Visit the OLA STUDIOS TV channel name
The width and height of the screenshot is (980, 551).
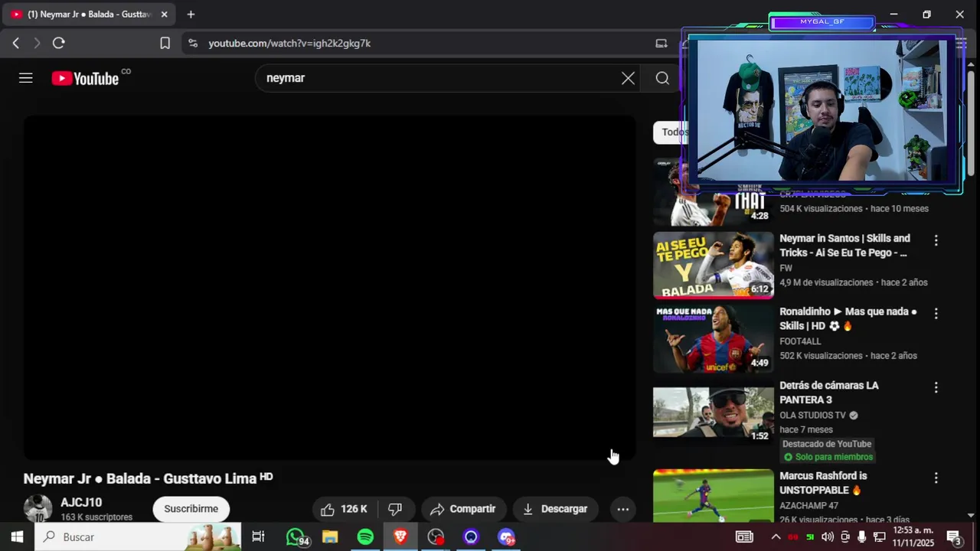pos(812,415)
